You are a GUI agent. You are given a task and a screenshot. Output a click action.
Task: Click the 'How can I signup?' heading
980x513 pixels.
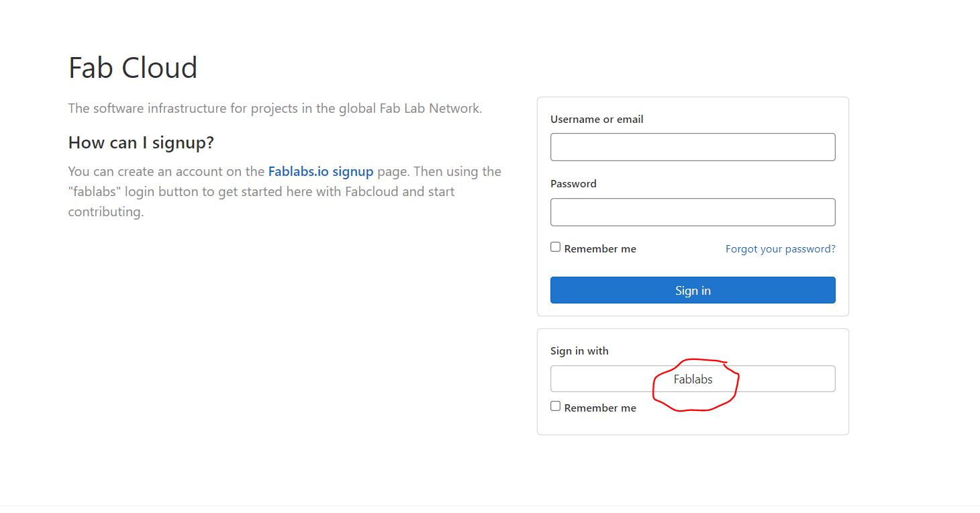(141, 142)
